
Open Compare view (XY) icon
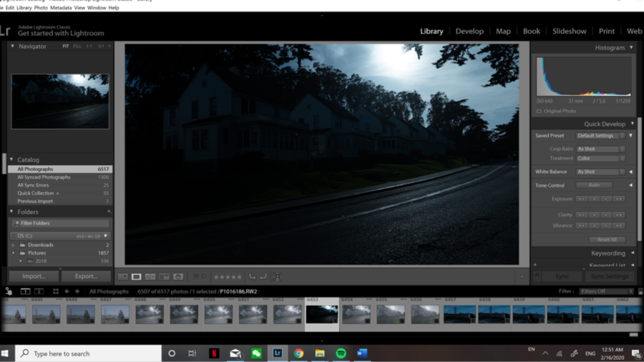(x=150, y=277)
